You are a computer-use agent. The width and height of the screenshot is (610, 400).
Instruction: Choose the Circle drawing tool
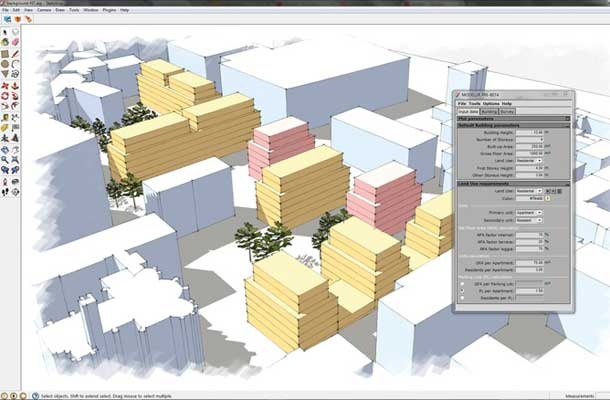[5, 64]
